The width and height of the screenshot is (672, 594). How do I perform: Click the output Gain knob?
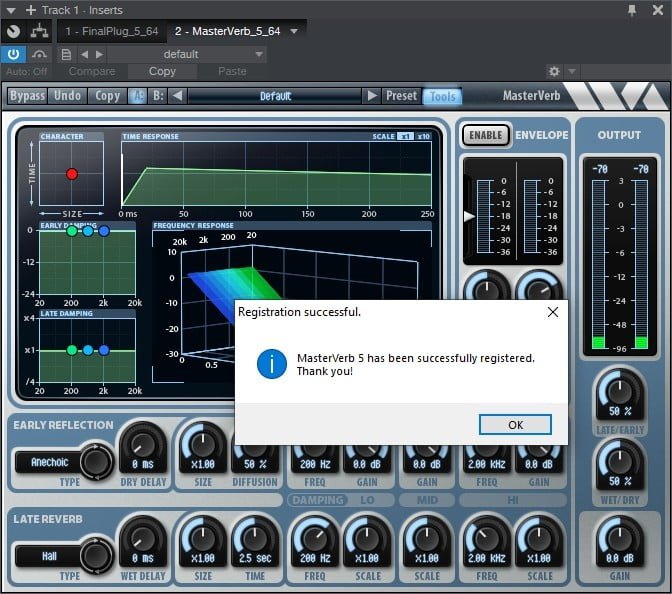click(620, 539)
